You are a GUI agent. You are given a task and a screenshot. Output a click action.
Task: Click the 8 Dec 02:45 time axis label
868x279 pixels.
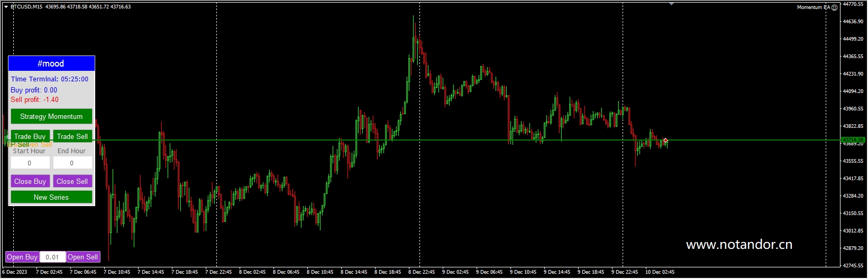[252, 272]
